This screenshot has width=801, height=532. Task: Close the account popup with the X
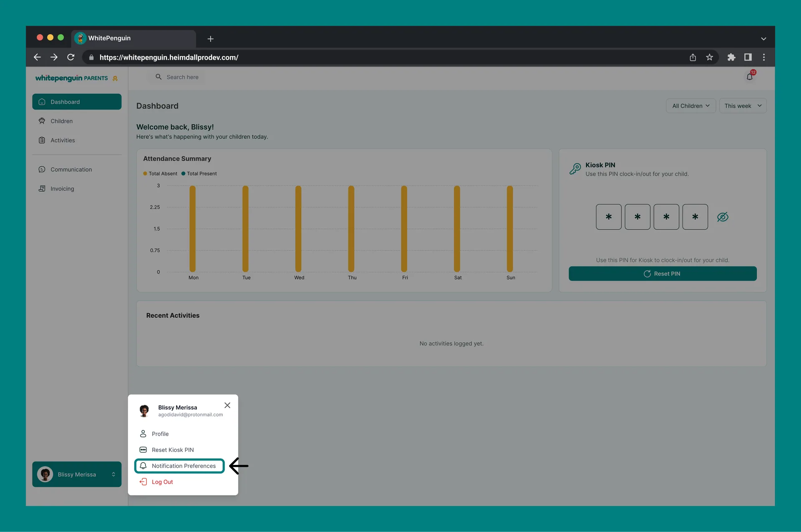[227, 405]
